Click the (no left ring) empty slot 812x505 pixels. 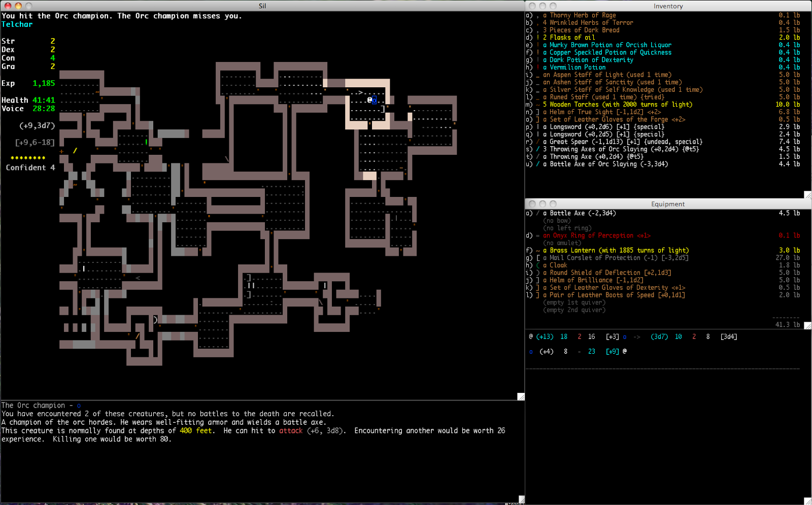tap(567, 228)
